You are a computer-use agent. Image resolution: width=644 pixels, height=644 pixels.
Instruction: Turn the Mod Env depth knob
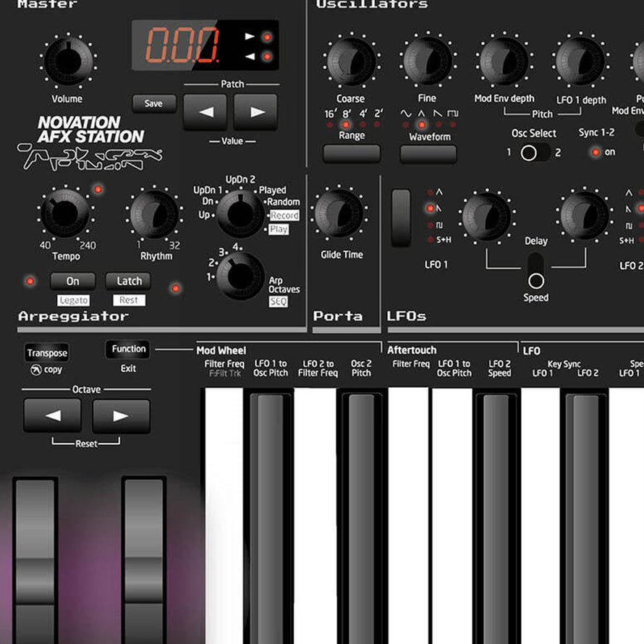(x=504, y=60)
